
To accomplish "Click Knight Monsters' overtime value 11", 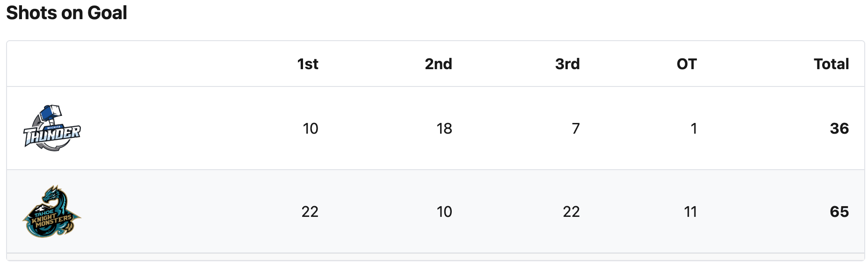I will tap(690, 212).
